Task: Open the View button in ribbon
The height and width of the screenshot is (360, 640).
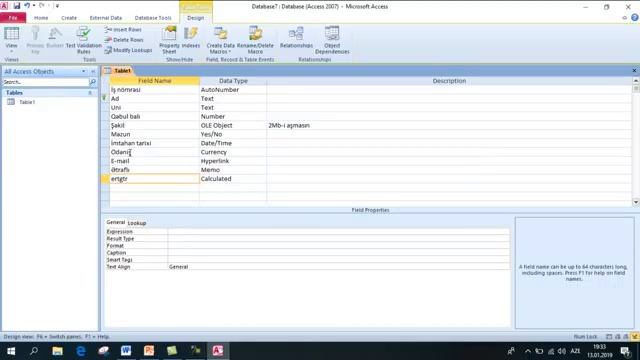Action: tap(11, 40)
